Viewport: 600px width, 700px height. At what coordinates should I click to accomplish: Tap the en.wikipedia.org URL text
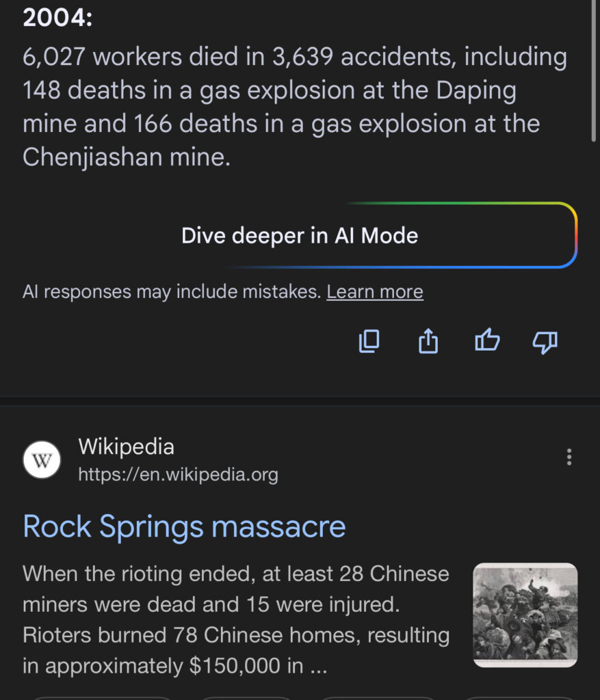(178, 474)
